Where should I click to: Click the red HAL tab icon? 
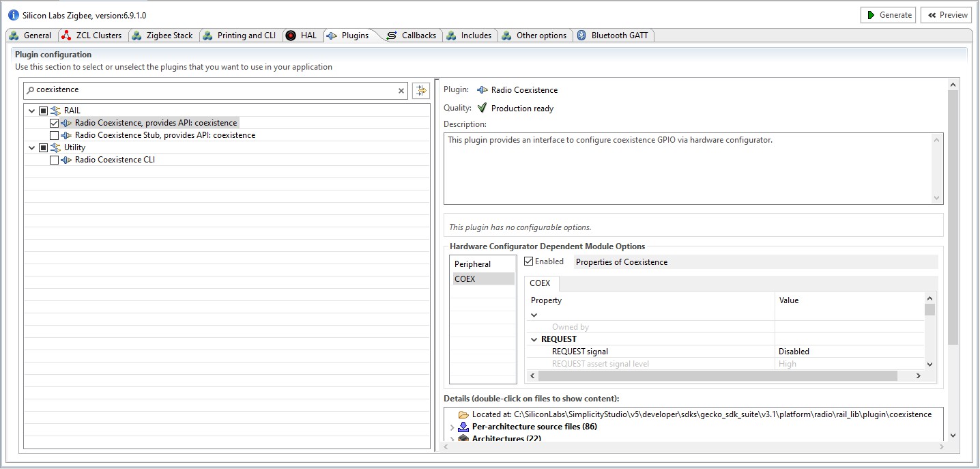point(291,35)
